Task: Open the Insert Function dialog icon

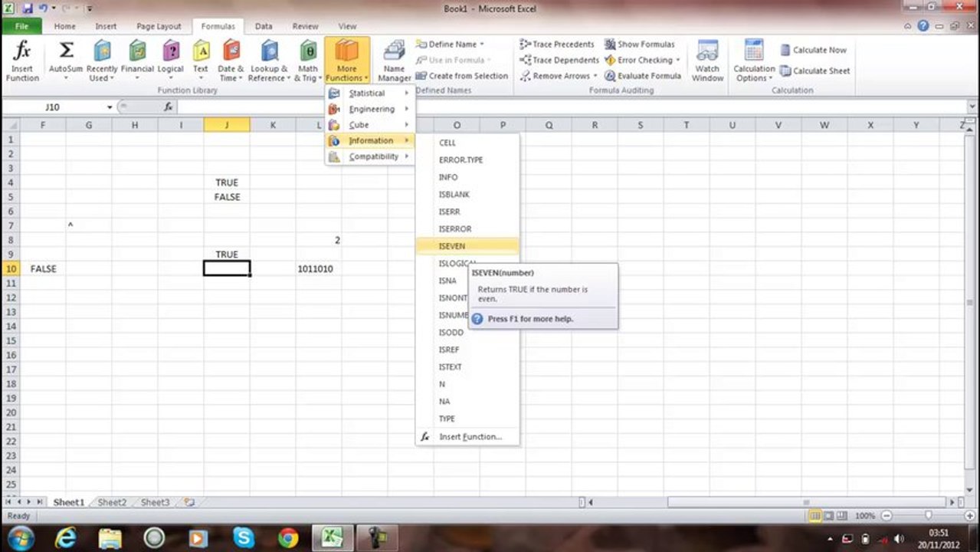Action: tap(22, 61)
